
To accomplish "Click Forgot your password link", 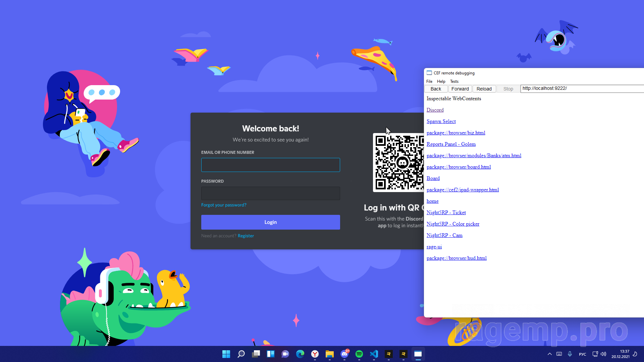I will coord(224,205).
